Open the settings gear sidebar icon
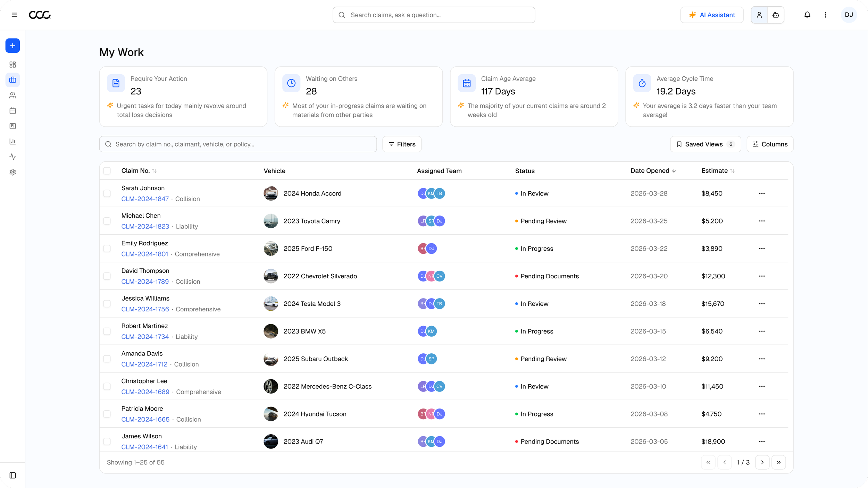This screenshot has height=488, width=868. [x=12, y=172]
